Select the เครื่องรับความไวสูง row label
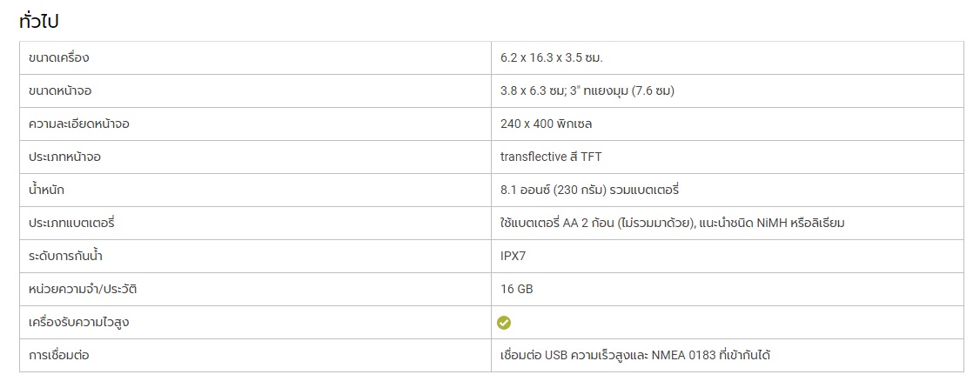This screenshot has height=388, width=980. click(x=78, y=323)
